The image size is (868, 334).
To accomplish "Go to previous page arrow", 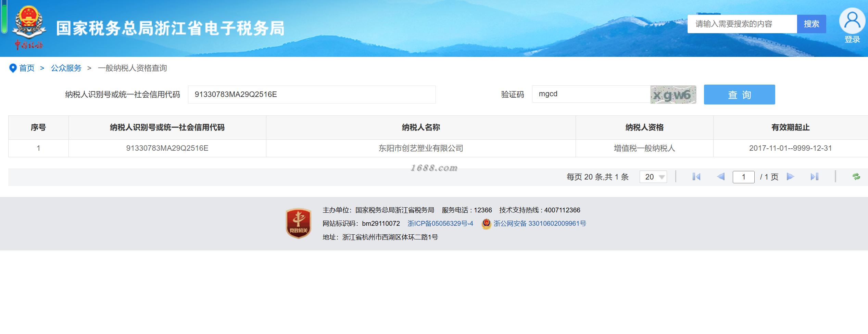I will coord(721,177).
